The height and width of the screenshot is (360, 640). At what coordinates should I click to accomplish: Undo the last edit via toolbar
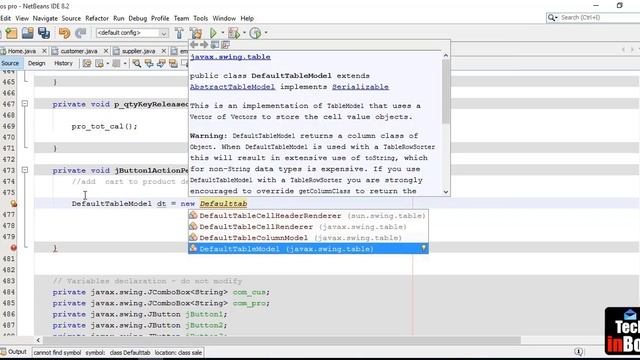point(64,33)
